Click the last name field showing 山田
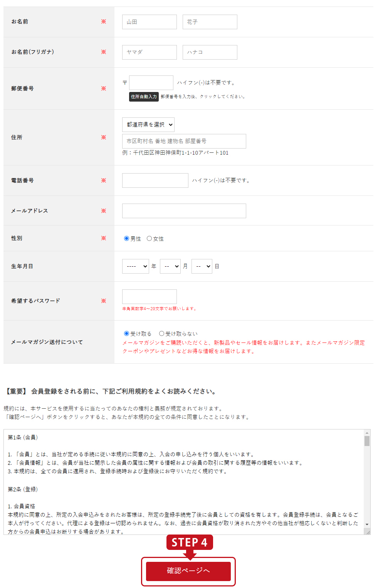 (x=150, y=22)
